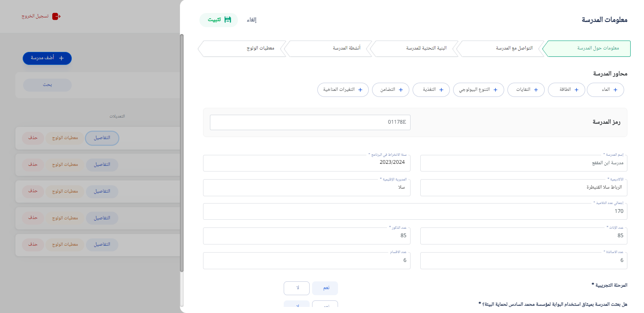644x313 pixels.
Task: Switch to the أنشطة المدرسة step tab
Action: tap(329, 48)
